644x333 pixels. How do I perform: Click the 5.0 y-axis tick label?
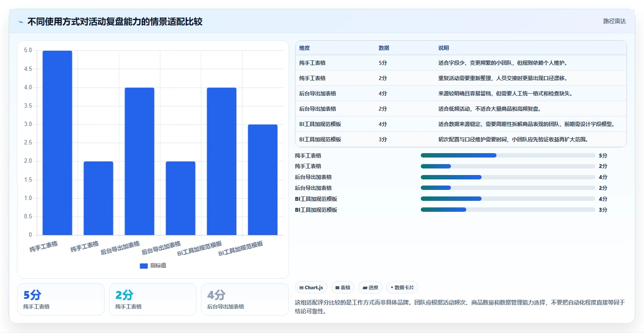28,50
